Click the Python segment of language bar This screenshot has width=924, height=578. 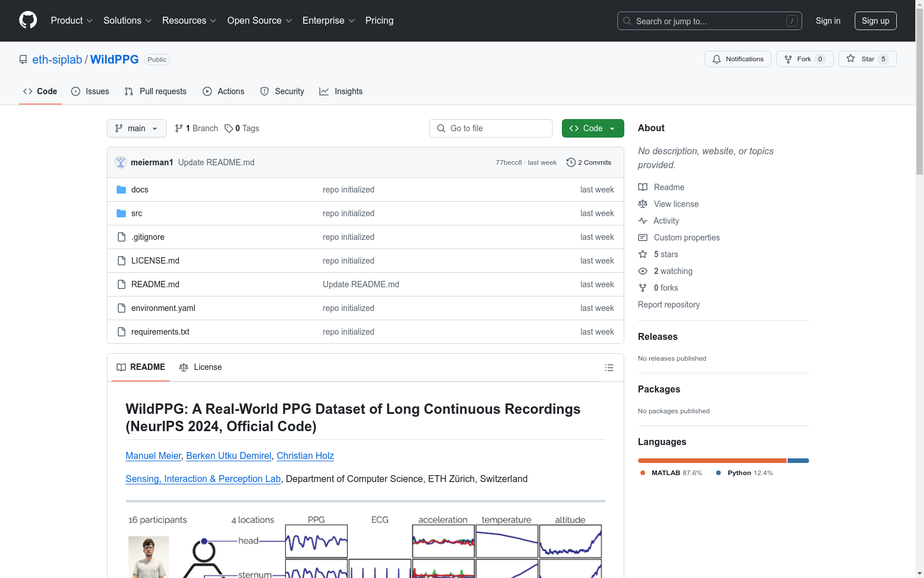click(x=798, y=461)
